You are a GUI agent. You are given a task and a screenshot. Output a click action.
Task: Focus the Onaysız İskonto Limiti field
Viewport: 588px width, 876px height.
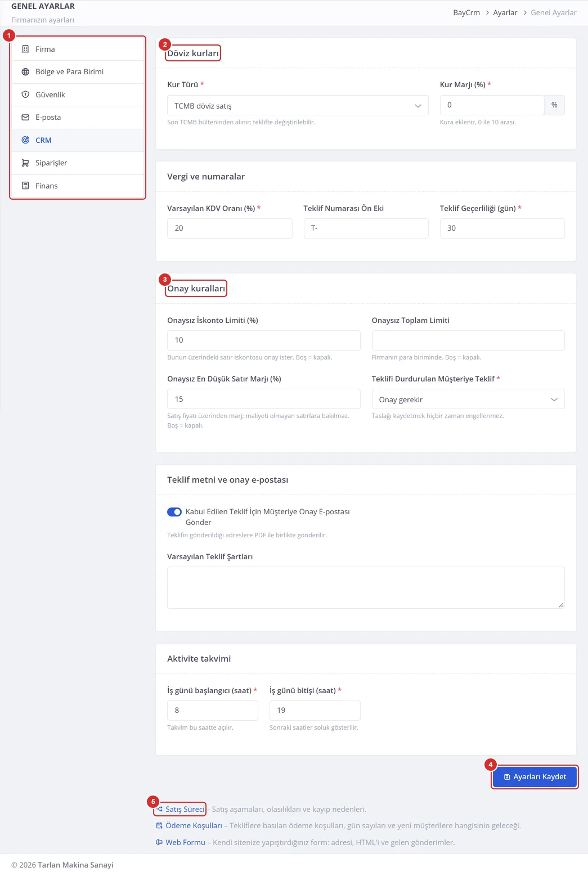[264, 340]
